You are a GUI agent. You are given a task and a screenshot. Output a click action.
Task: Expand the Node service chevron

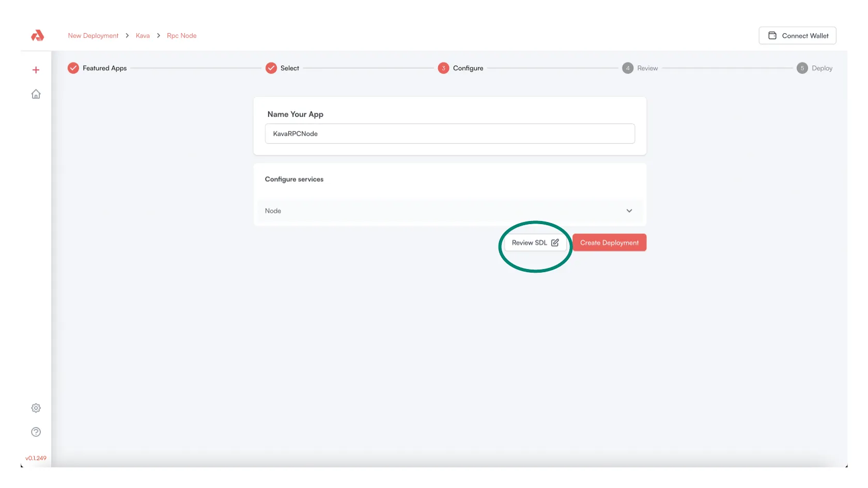(x=629, y=211)
